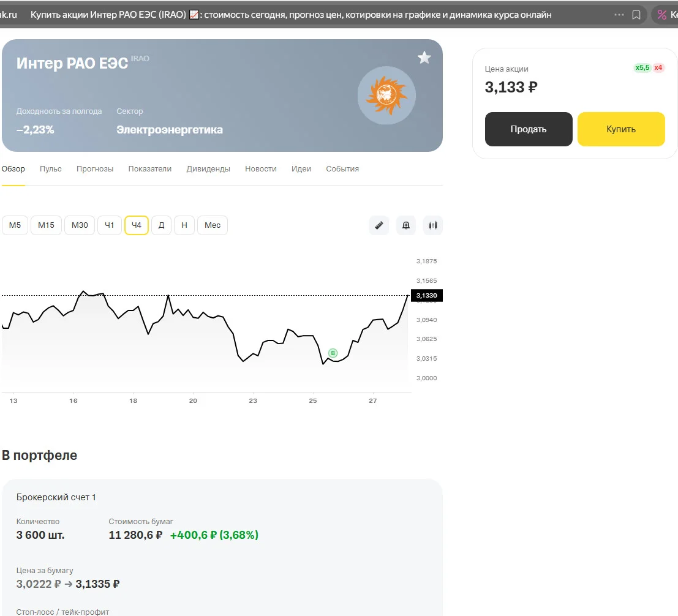Choose the Д daily timeframe
This screenshot has width=678, height=616.
pyautogui.click(x=161, y=225)
